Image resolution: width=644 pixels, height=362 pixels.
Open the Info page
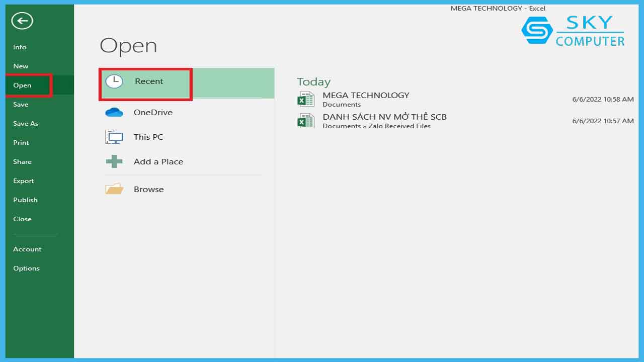click(x=20, y=47)
